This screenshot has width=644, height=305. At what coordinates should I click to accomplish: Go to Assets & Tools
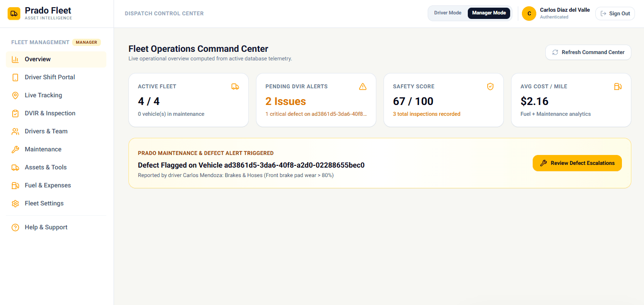pyautogui.click(x=56, y=167)
